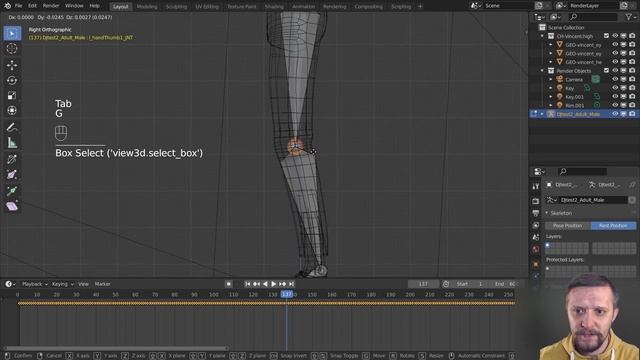Open the timeline editor type dropdown
Screen dimensions: 640x360
pos(10,284)
